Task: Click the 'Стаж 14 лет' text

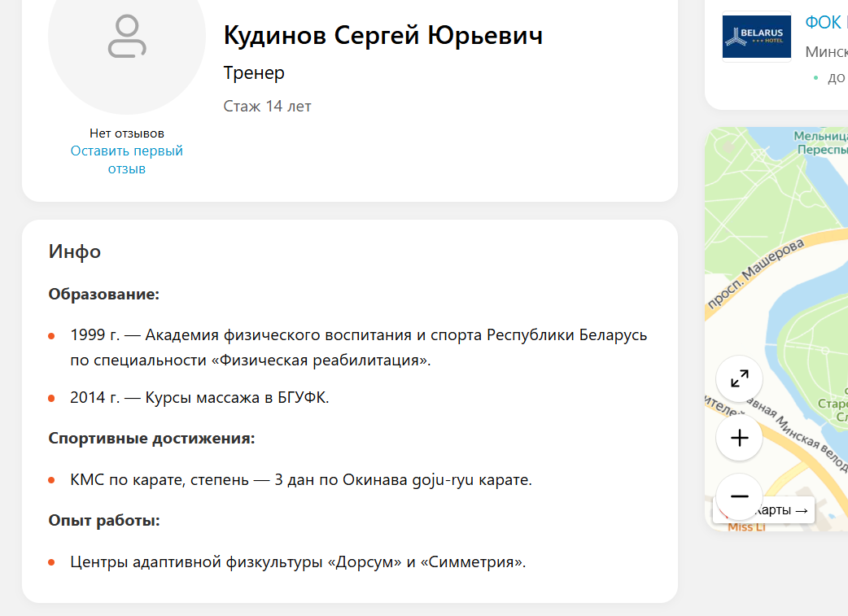Action: [267, 106]
